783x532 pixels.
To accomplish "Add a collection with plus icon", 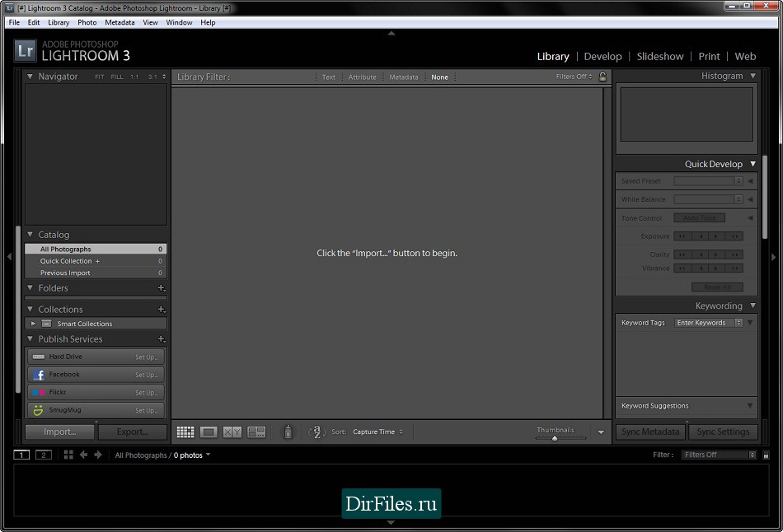I will pos(162,310).
